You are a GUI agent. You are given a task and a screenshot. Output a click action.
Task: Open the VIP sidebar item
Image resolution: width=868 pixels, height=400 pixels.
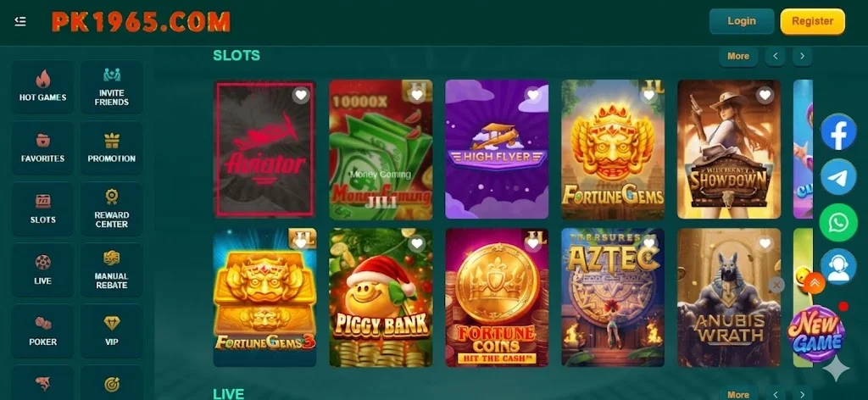[111, 331]
